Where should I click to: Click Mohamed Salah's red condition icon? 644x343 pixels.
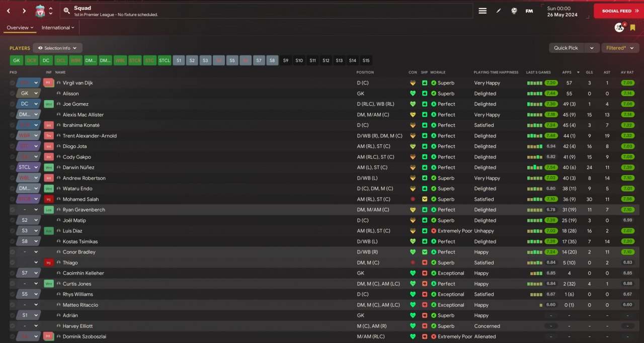click(x=413, y=199)
